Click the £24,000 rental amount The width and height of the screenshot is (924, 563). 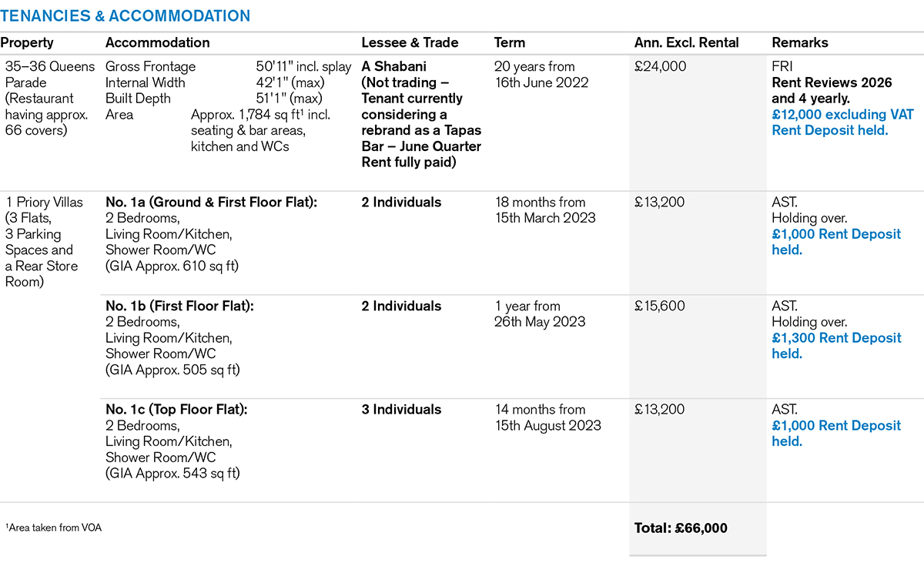660,66
